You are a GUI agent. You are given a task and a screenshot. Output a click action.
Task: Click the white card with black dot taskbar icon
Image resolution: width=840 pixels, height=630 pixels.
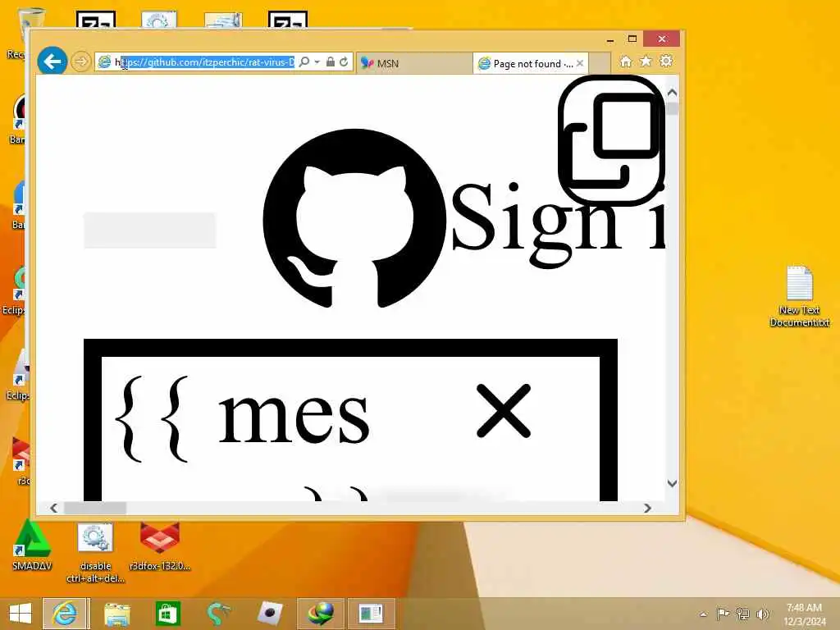point(269,614)
